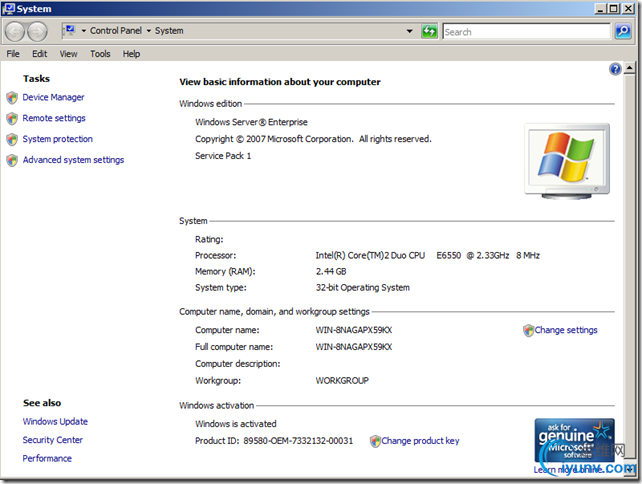
Task: Click the Back navigation arrow button
Action: tap(15, 32)
